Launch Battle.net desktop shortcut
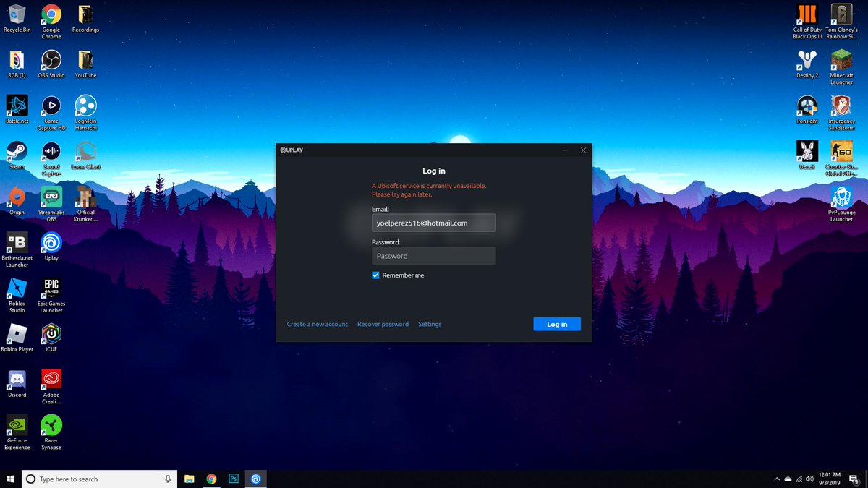The image size is (868, 488). click(17, 110)
